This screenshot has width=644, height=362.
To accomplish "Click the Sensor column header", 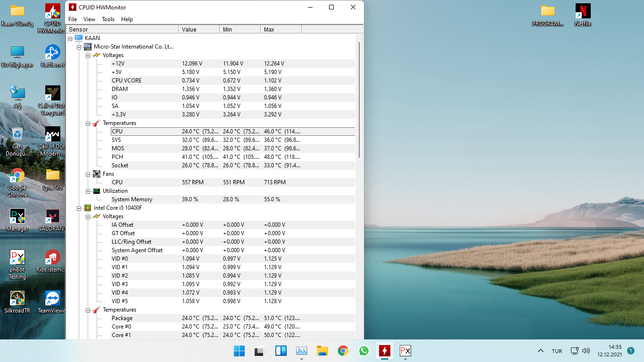I will tap(122, 29).
